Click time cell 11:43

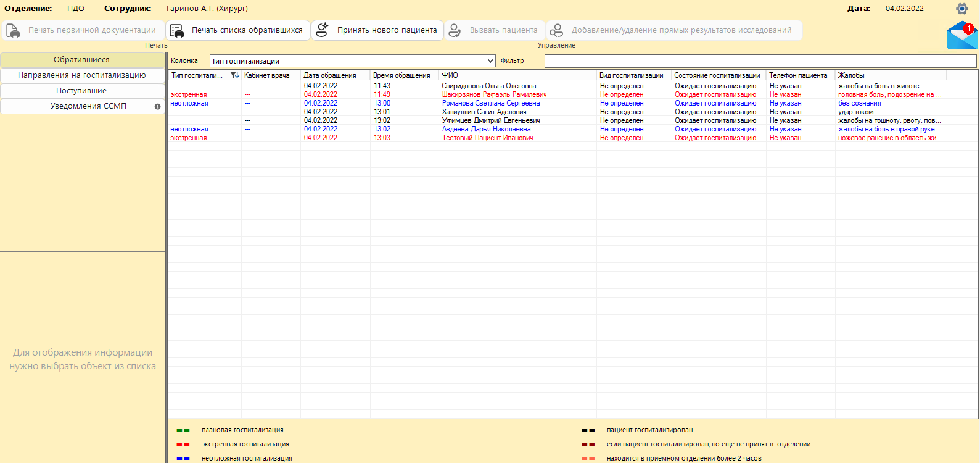click(x=382, y=86)
